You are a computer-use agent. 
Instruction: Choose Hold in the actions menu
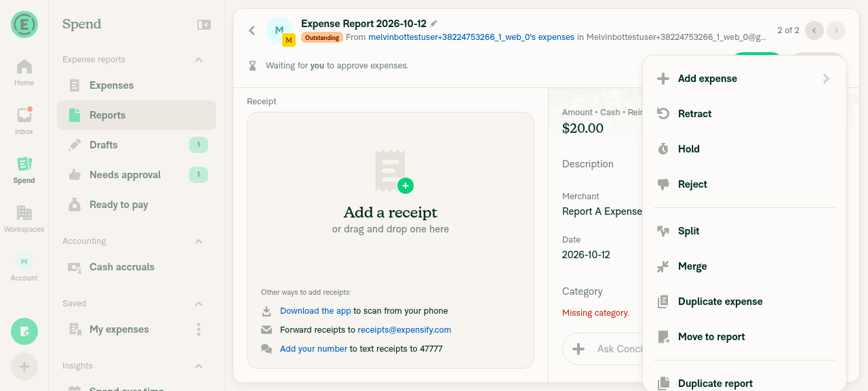click(745, 149)
